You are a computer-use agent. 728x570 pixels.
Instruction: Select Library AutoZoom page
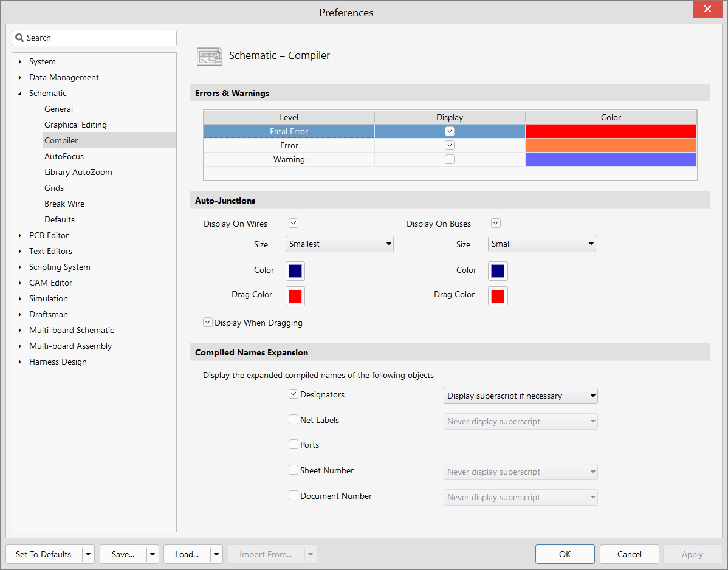click(78, 172)
